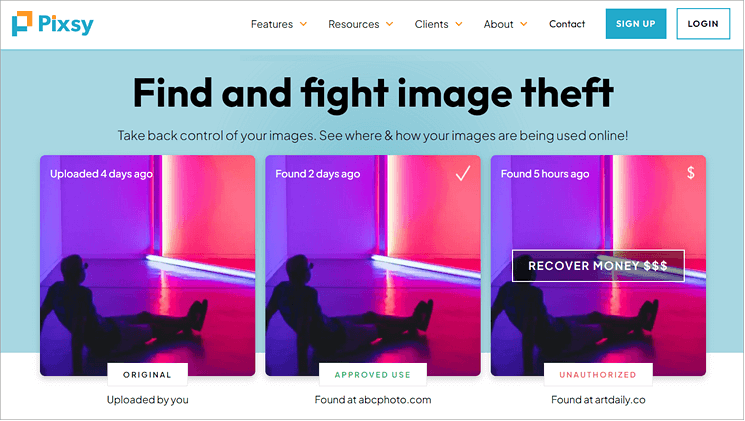This screenshot has height=421, width=745.
Task: Expand the About dropdown chevron
Action: (524, 24)
